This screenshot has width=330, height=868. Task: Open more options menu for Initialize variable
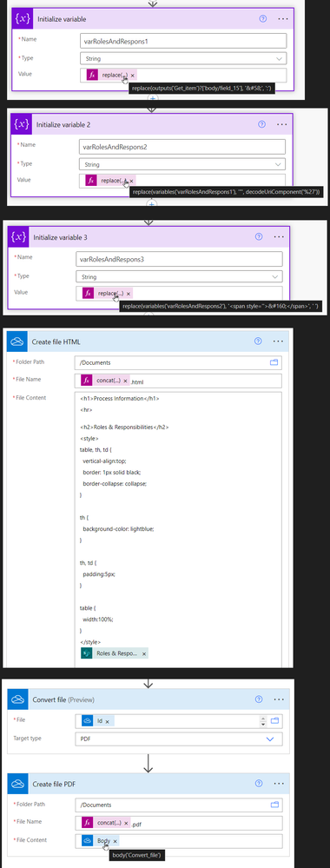coord(283,18)
